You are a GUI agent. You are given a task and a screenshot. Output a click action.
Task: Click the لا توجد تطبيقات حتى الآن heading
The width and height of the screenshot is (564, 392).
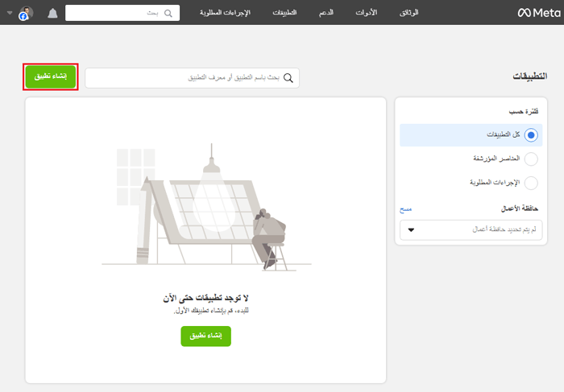click(x=205, y=298)
